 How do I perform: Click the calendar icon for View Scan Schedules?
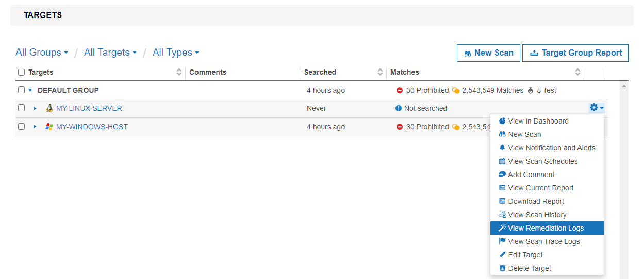(x=502, y=161)
